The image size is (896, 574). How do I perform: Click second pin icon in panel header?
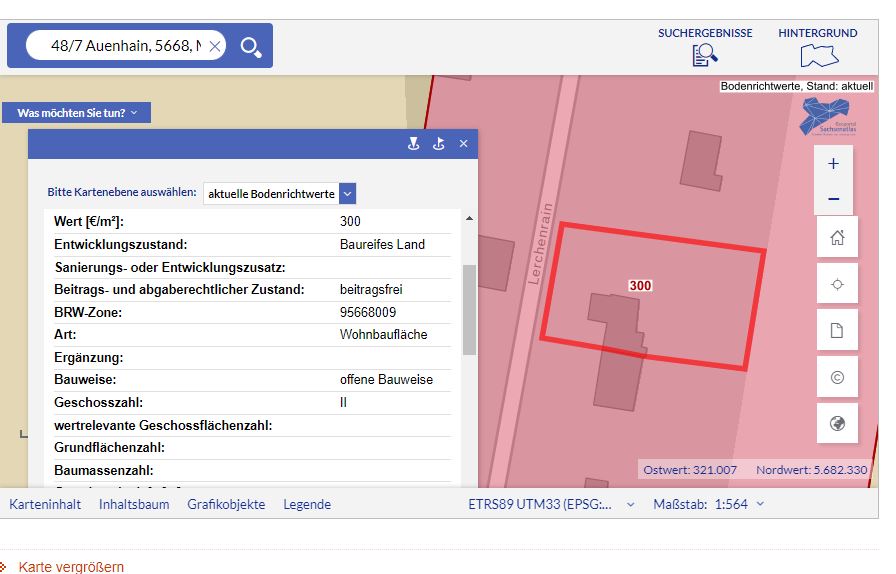pyautogui.click(x=438, y=144)
